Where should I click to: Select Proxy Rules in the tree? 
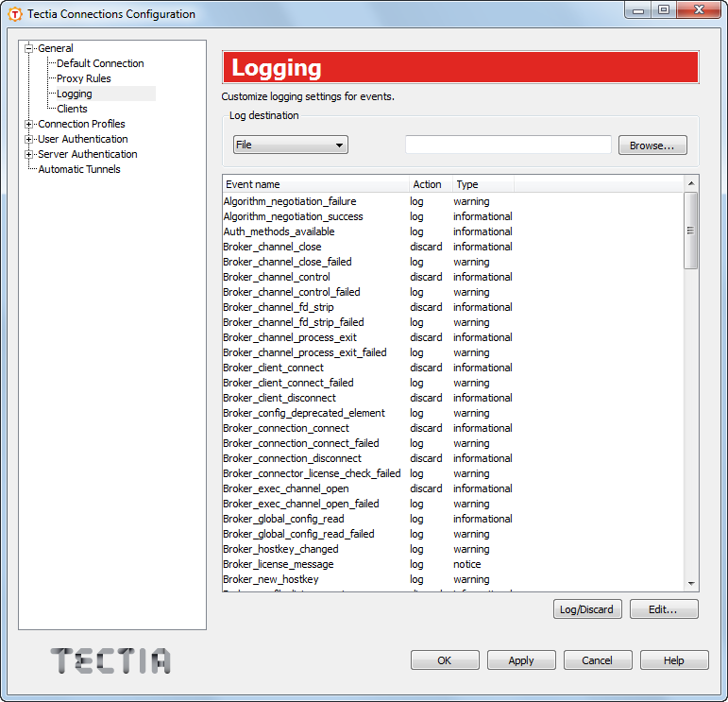pyautogui.click(x=84, y=78)
